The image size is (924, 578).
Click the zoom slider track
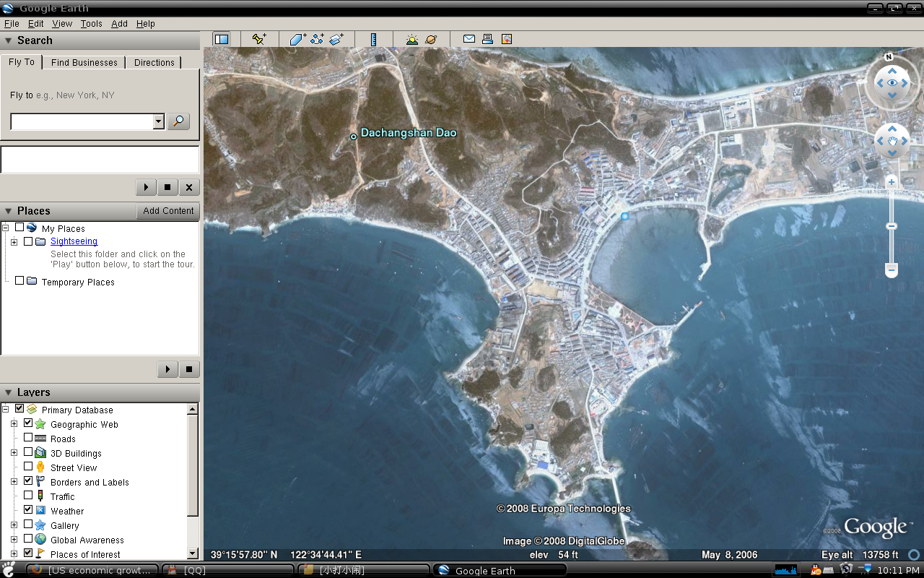[x=892, y=226]
